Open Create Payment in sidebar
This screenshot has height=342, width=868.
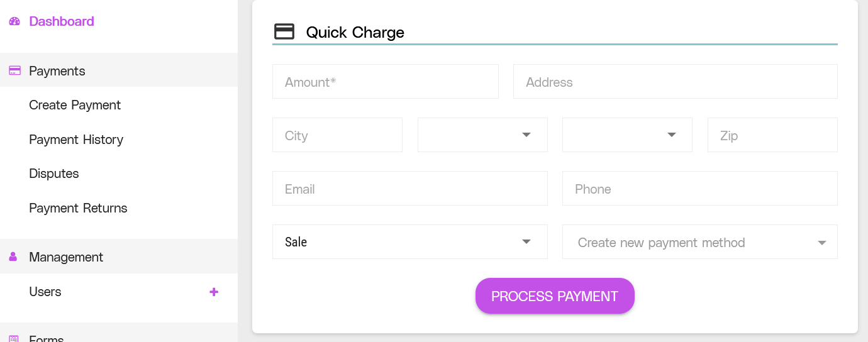[75, 105]
